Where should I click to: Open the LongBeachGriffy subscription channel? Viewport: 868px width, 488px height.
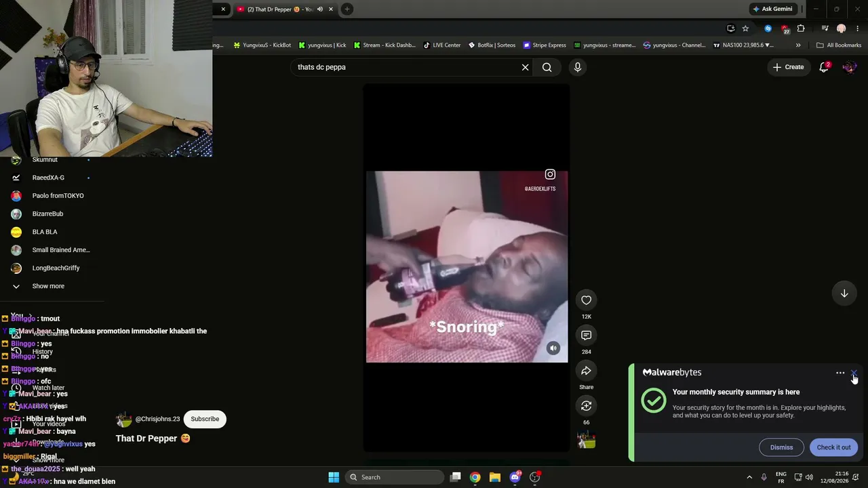click(56, 268)
